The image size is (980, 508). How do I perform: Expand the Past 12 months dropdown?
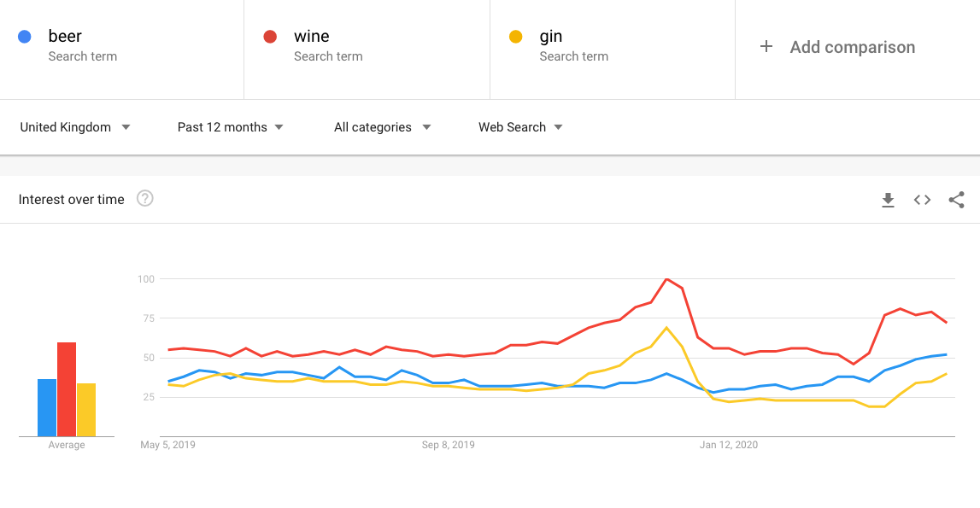coord(231,127)
